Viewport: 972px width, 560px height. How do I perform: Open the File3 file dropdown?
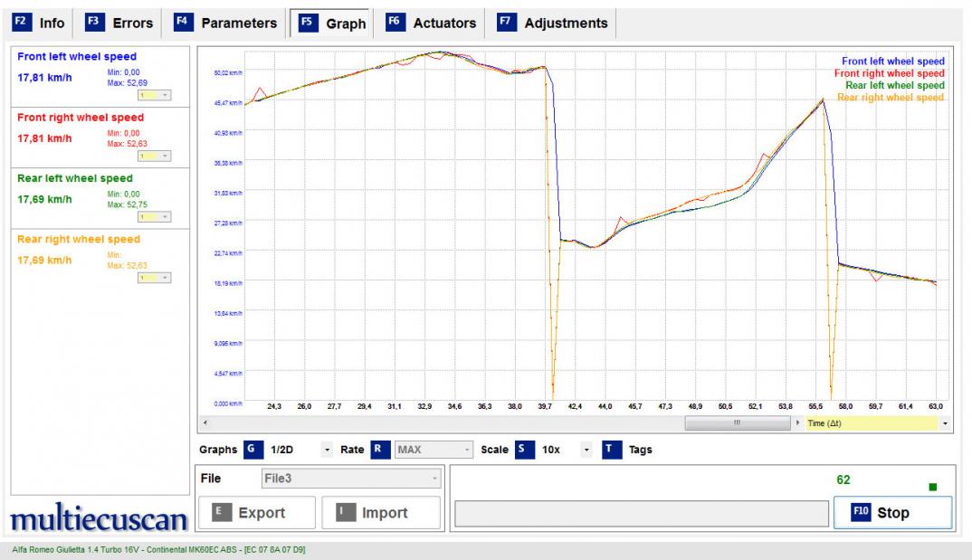[351, 479]
